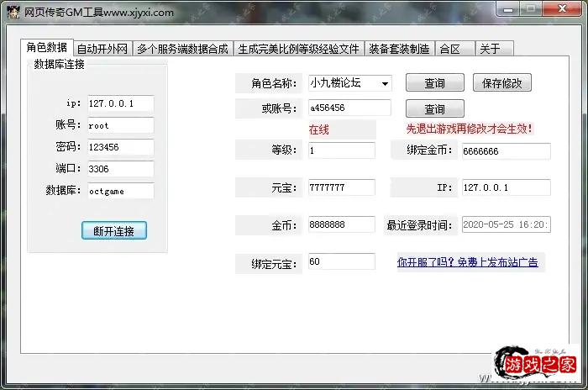Open the 自动开外网 tab

(102, 49)
